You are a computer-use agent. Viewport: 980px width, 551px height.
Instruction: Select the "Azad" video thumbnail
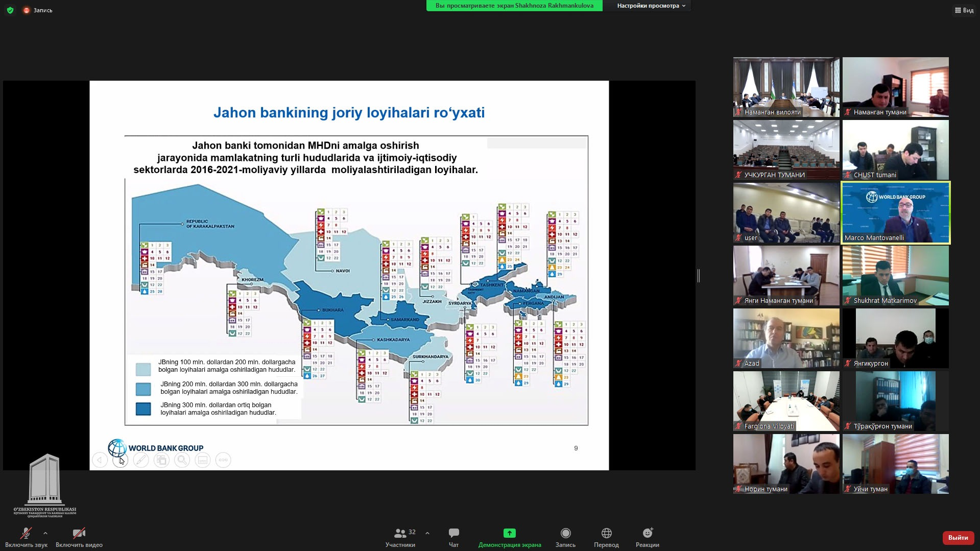click(786, 338)
